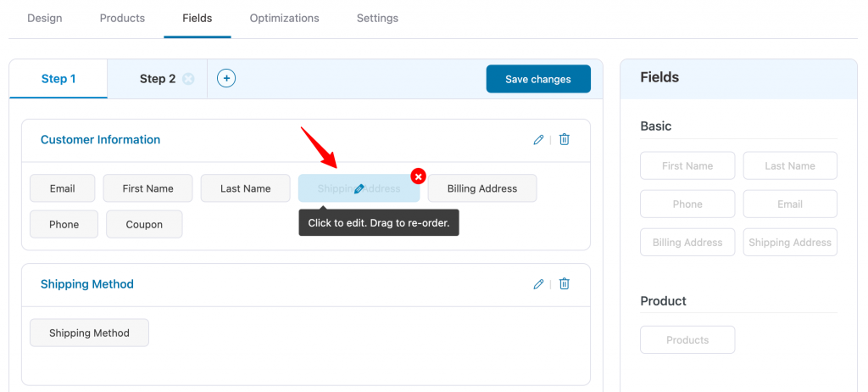Select Shipping Address in the Basic fields panel

pos(790,243)
